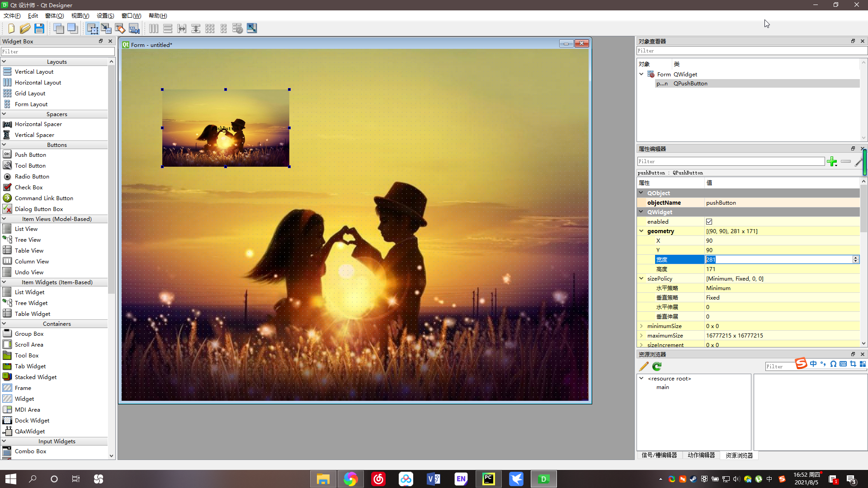Select the Edit Widgets mode icon
Image resolution: width=868 pixels, height=488 pixels.
tap(92, 28)
